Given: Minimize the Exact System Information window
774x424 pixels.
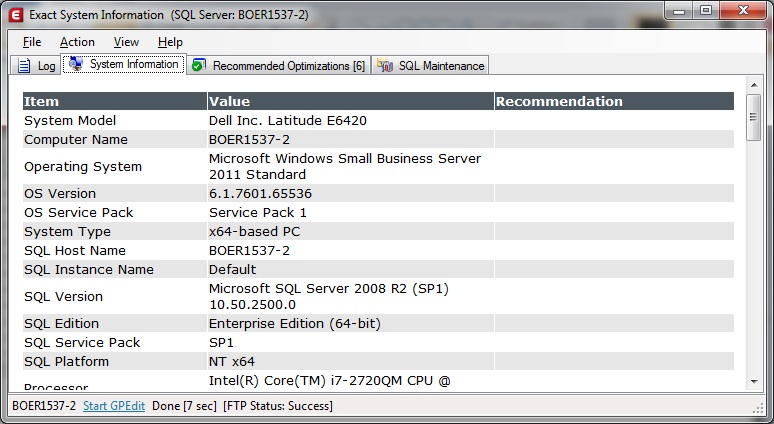Looking at the screenshot, I should coord(679,10).
